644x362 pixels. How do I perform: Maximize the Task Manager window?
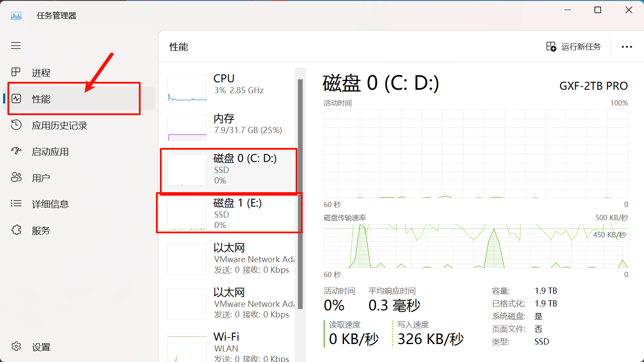point(598,10)
